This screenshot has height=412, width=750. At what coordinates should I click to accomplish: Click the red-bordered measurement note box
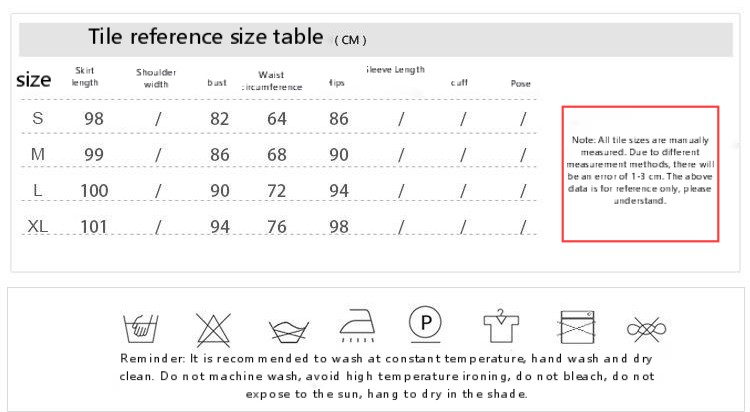(x=640, y=172)
